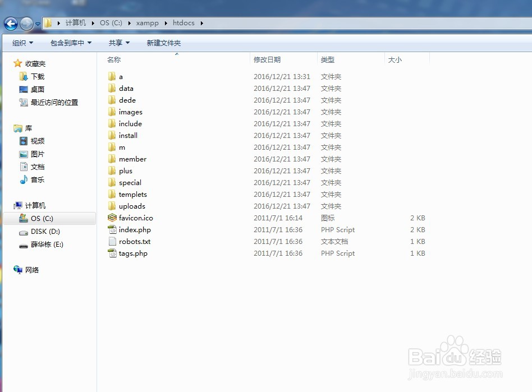The width and height of the screenshot is (532, 392).
Task: Click date 2016/12/21 13:31 of folder a
Action: pos(282,77)
